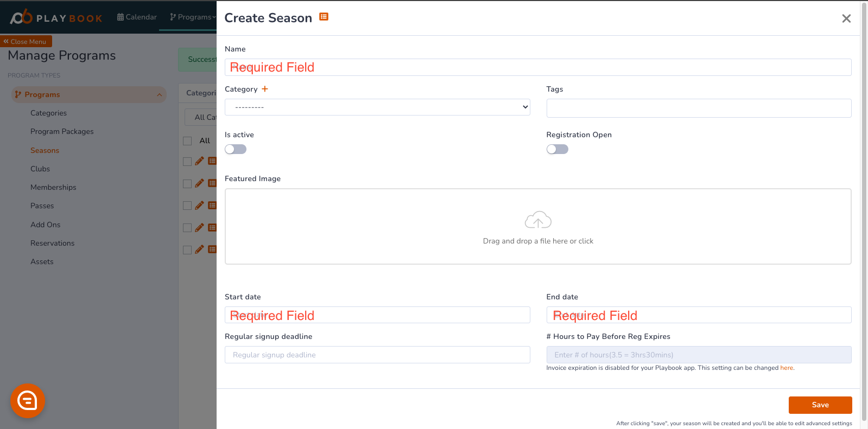This screenshot has width=868, height=429.
Task: Toggle the Is active switch
Action: (236, 149)
